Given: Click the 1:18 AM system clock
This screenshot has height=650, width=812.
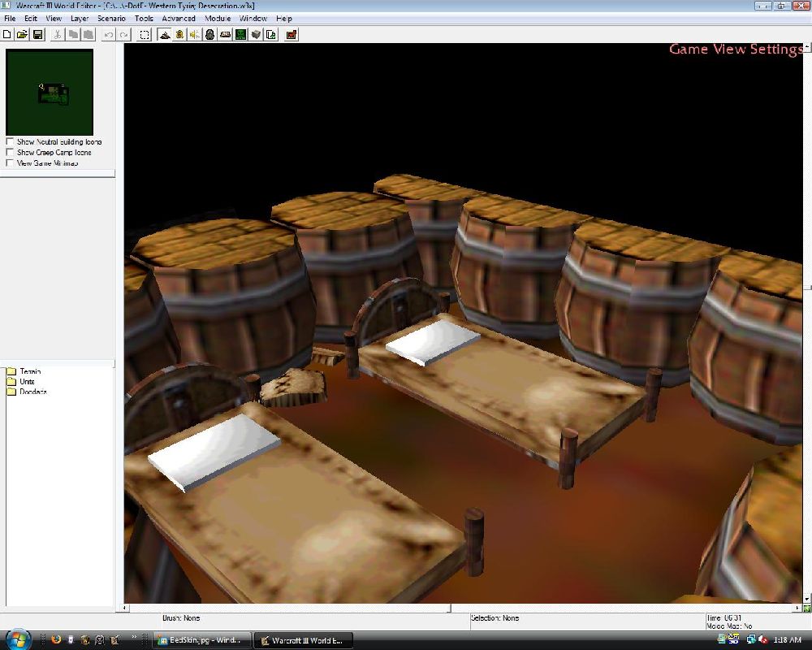Looking at the screenshot, I should pyautogui.click(x=787, y=640).
